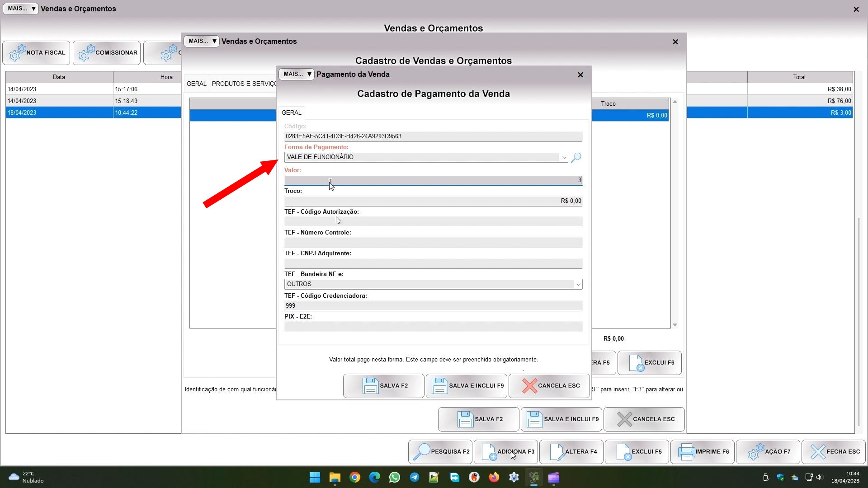
Task: Open the MAIS menu in main window
Action: (x=21, y=9)
